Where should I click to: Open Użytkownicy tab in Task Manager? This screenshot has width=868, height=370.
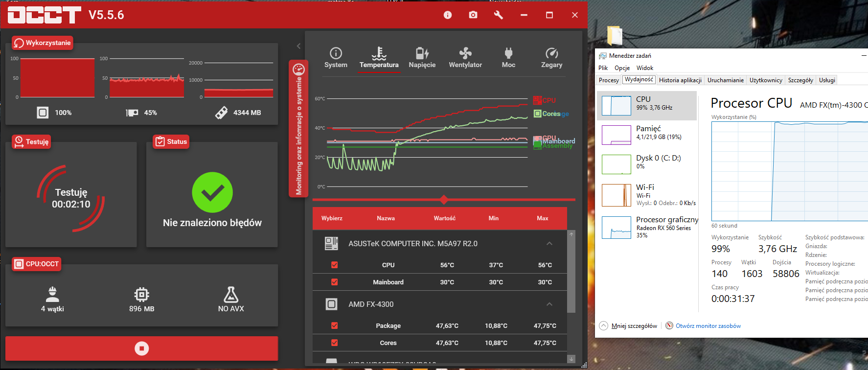[x=766, y=80]
